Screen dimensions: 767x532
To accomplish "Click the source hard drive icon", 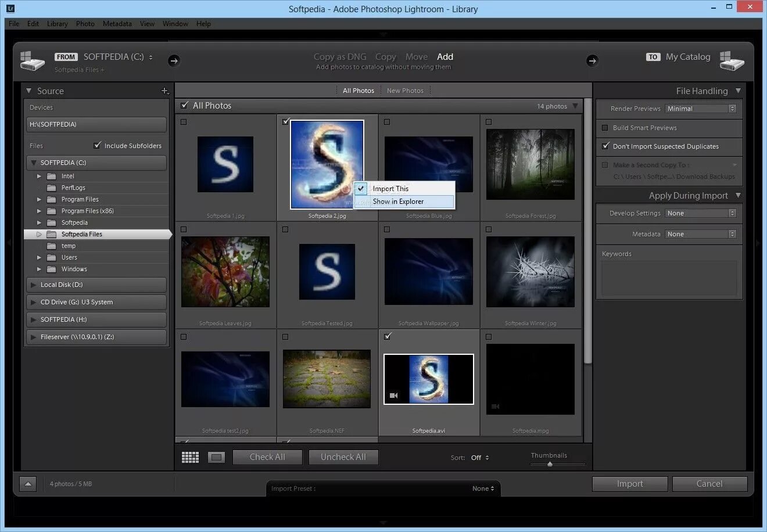I will coord(33,61).
